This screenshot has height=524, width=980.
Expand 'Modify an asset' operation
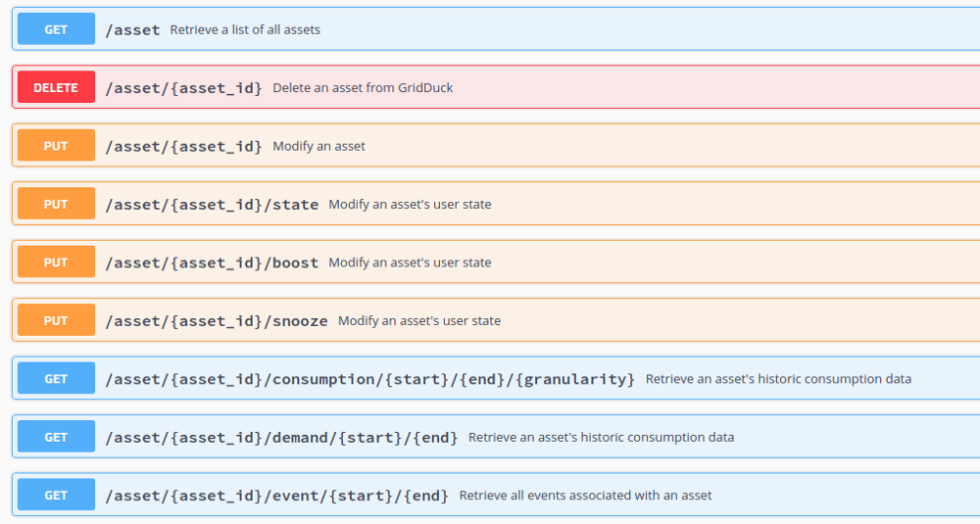(x=318, y=146)
